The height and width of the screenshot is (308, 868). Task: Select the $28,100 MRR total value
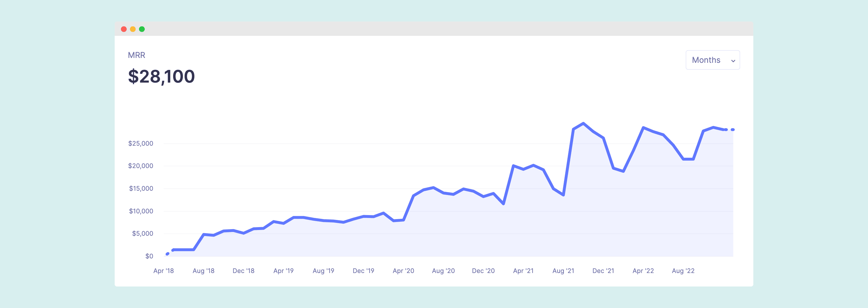point(161,76)
